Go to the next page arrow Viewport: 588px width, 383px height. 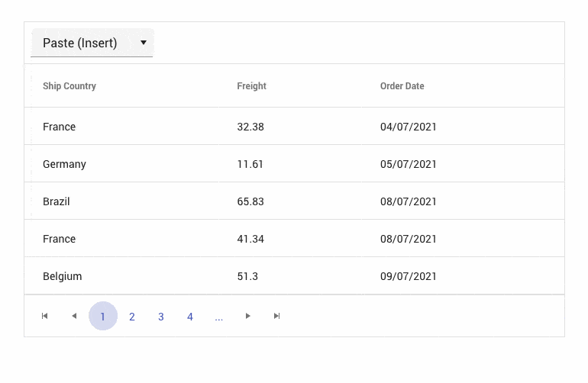pos(248,316)
